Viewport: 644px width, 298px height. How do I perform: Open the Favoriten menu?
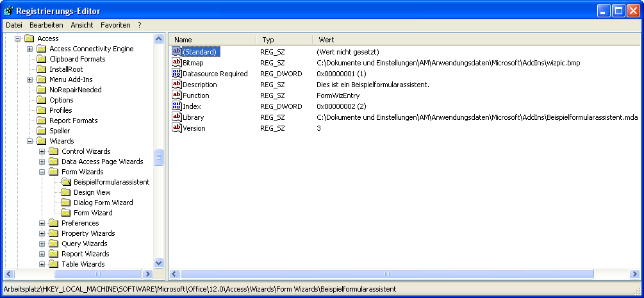coord(115,25)
